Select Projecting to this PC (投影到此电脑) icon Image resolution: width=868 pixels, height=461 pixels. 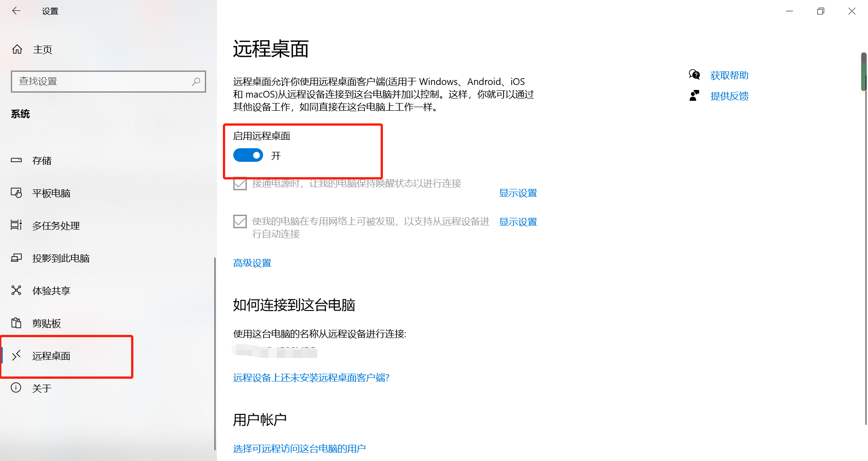pos(16,258)
